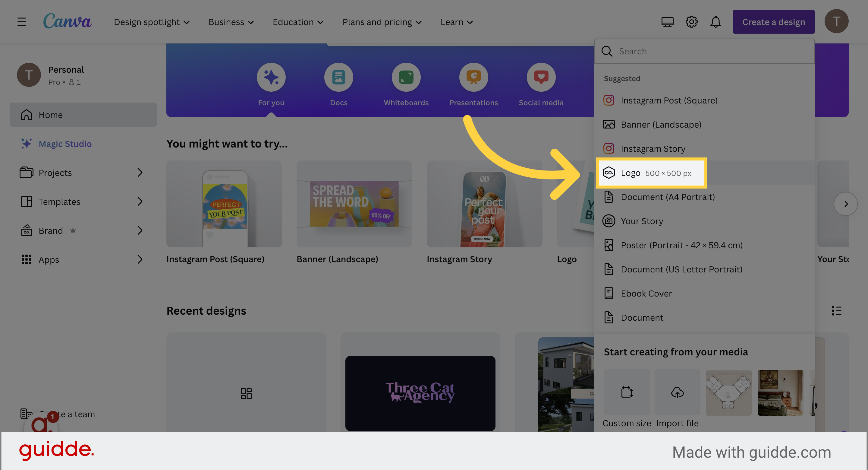The height and width of the screenshot is (470, 868).
Task: Click the Create a design button
Action: click(773, 22)
